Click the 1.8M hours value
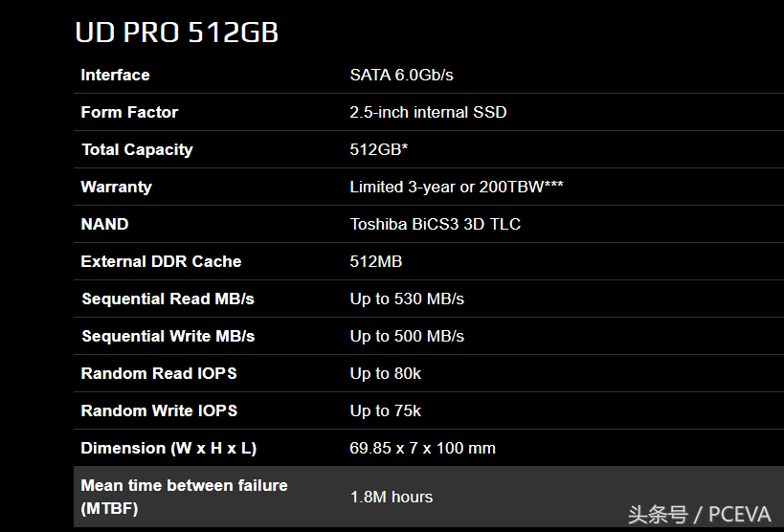784x532 pixels. click(x=392, y=497)
